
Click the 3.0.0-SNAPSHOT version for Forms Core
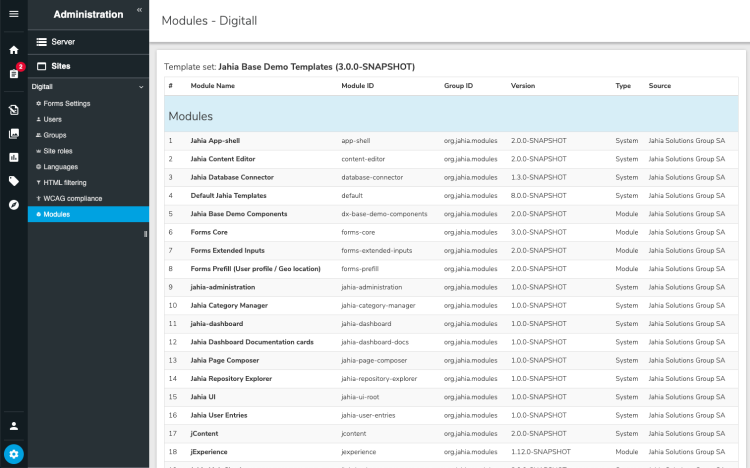coord(539,232)
